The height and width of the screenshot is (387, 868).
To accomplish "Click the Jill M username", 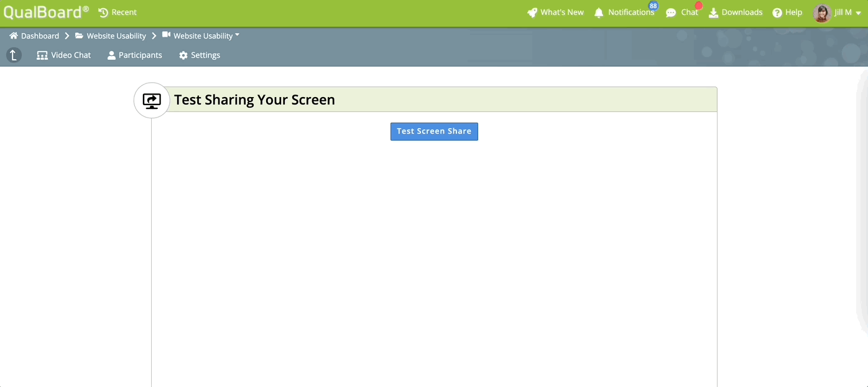I will (843, 12).
